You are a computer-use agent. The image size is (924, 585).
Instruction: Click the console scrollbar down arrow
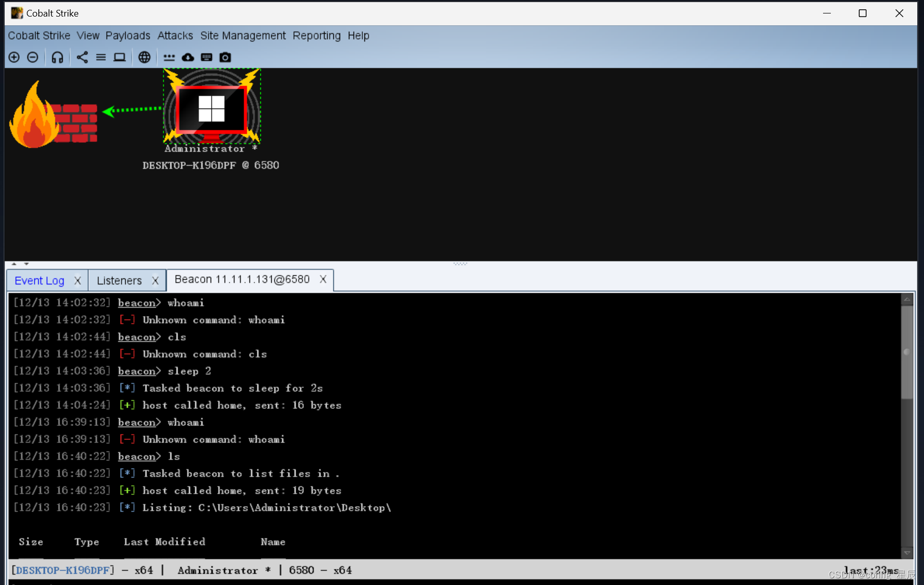907,553
